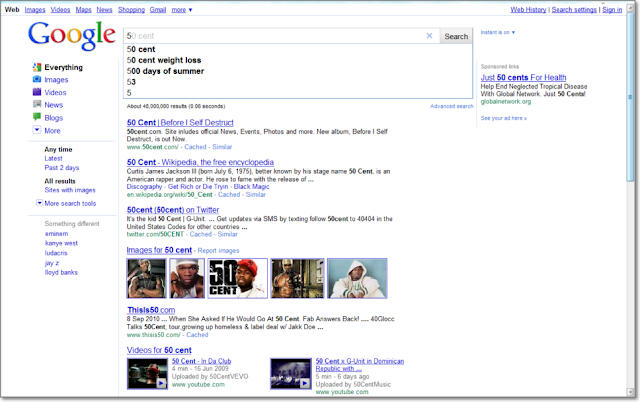This screenshot has height=402, width=640.
Task: Open the Advanced search link
Action: pos(451,106)
